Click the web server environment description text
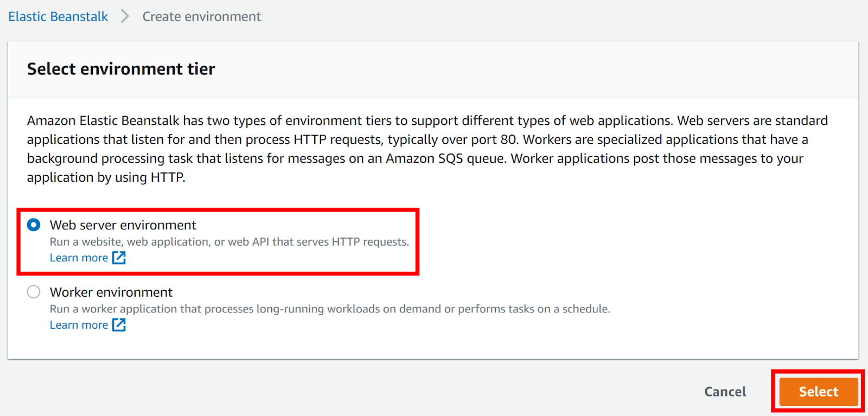Viewport: 868px width, 416px height. point(228,242)
